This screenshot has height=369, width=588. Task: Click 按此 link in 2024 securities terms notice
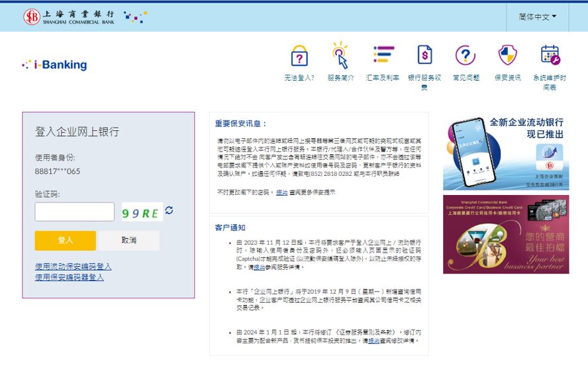click(x=373, y=341)
